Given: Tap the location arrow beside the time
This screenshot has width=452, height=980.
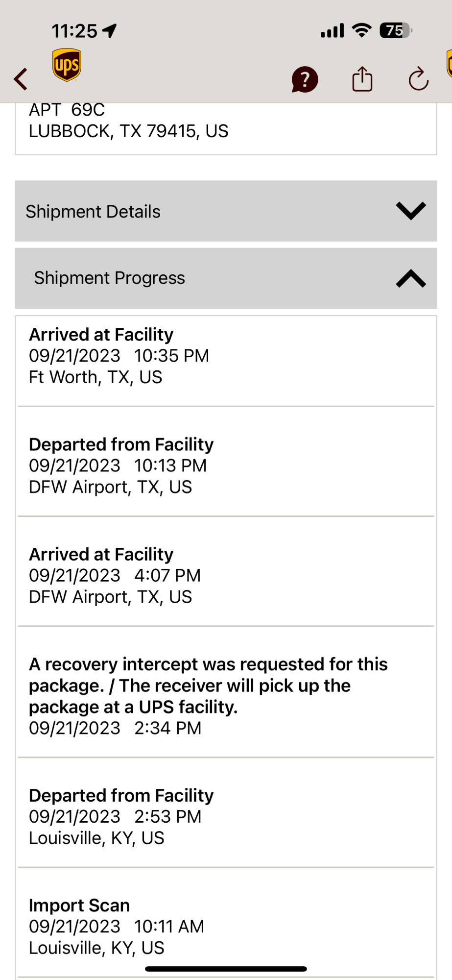Looking at the screenshot, I should click(110, 31).
